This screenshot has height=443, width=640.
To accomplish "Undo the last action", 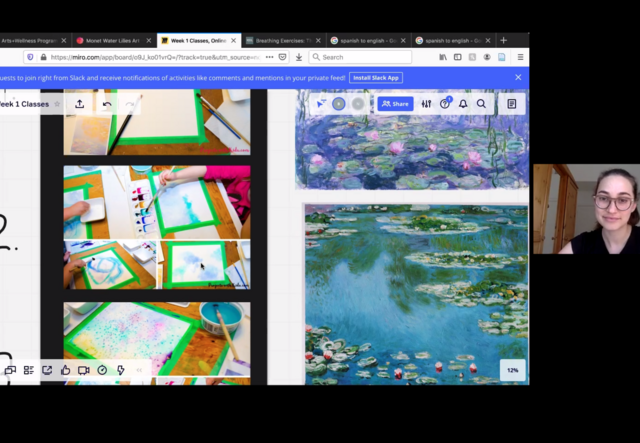I will click(107, 104).
